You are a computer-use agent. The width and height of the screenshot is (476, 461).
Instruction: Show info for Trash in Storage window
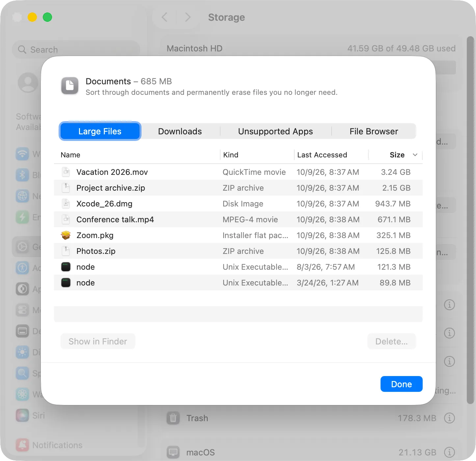pos(449,418)
